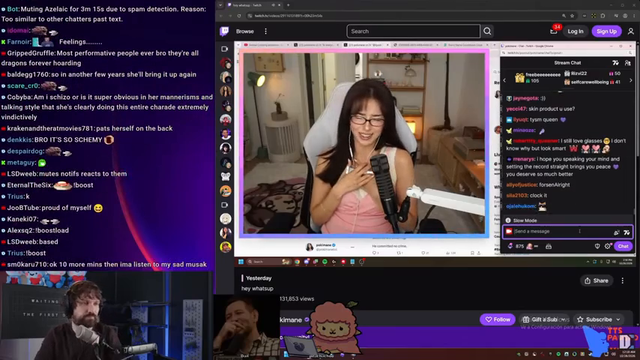
Task: Open the Twitch home logo
Action: pos(224,31)
